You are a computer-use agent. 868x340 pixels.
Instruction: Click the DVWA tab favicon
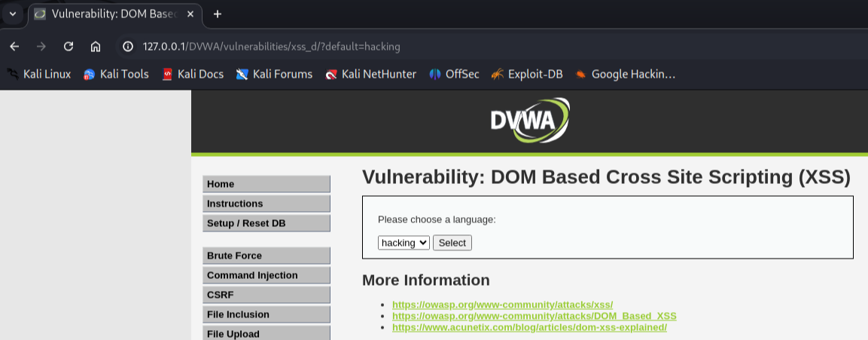(x=39, y=14)
